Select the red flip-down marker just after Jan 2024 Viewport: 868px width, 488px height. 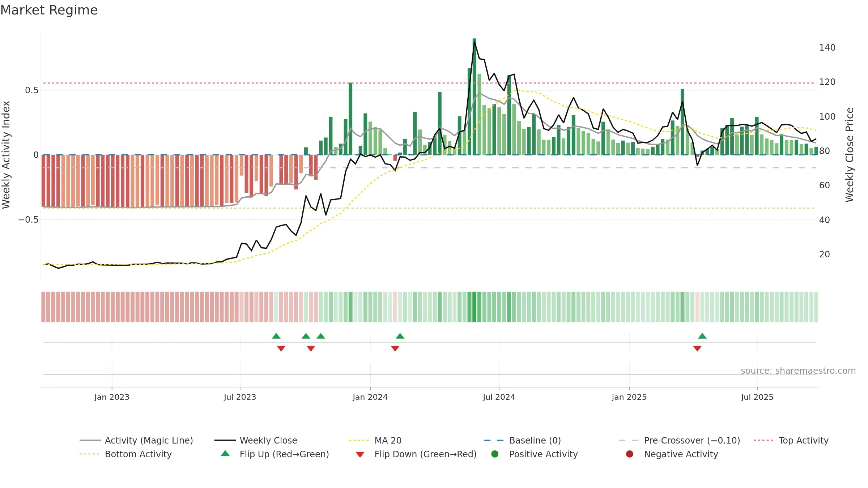[395, 348]
